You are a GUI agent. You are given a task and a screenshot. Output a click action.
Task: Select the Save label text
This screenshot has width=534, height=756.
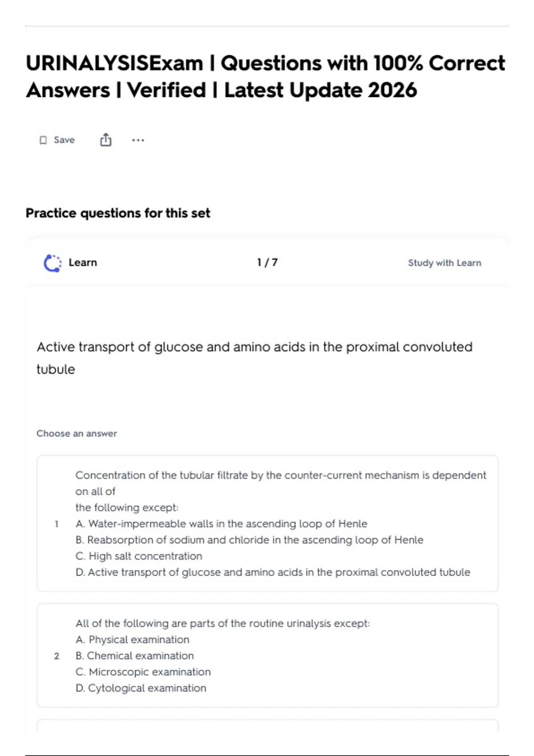pyautogui.click(x=64, y=140)
